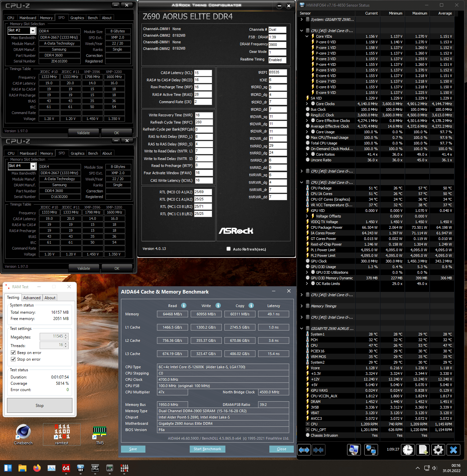Click the AIDA64 benchmark Close button
Image resolution: width=467 pixels, height=476 pixels.
[282, 449]
